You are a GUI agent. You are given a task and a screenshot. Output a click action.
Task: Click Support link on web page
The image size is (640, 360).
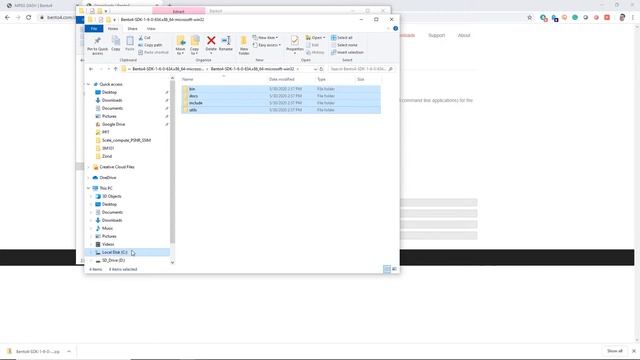436,36
